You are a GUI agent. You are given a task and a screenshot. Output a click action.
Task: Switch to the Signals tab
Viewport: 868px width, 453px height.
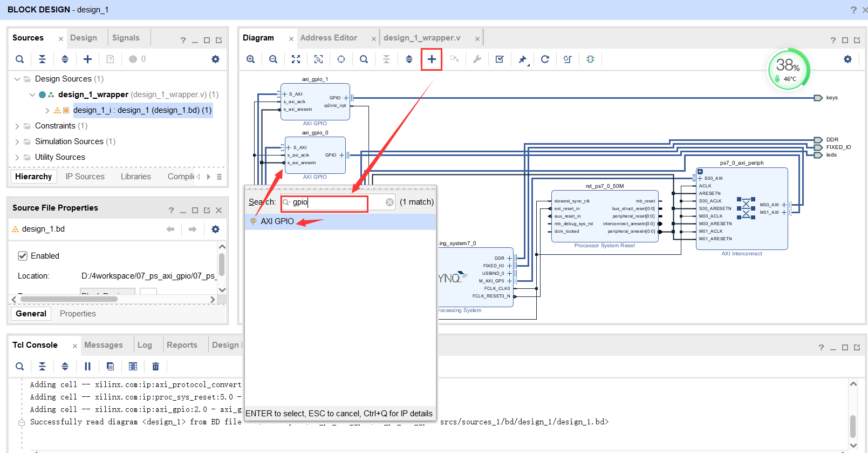[126, 38]
